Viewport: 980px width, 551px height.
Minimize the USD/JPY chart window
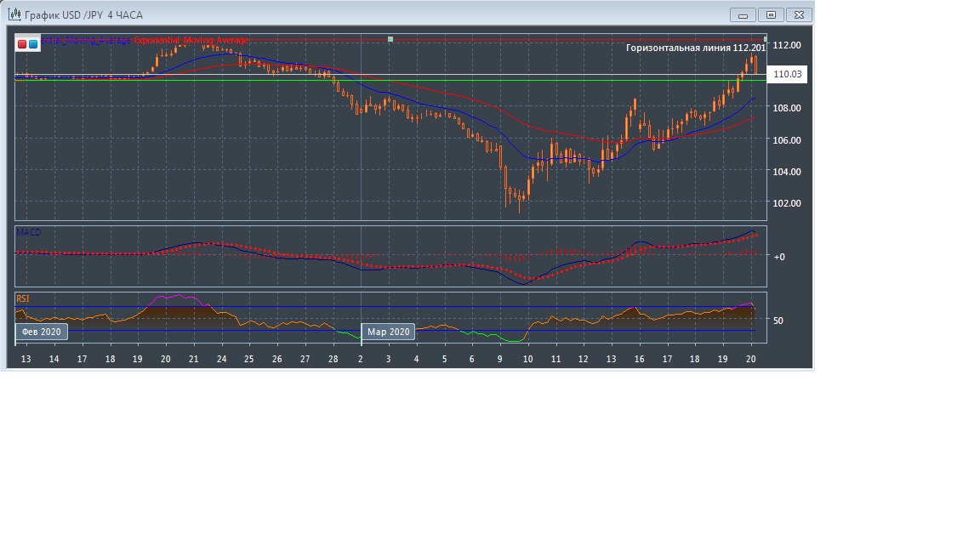[743, 14]
